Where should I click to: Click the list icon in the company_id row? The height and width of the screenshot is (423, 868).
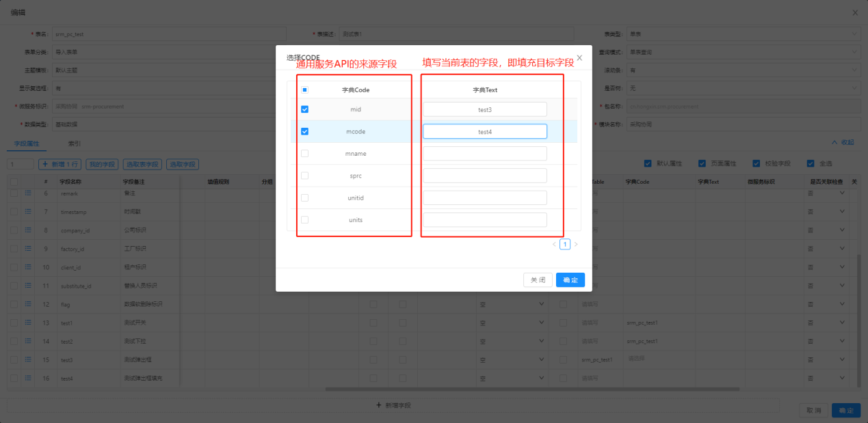29,230
